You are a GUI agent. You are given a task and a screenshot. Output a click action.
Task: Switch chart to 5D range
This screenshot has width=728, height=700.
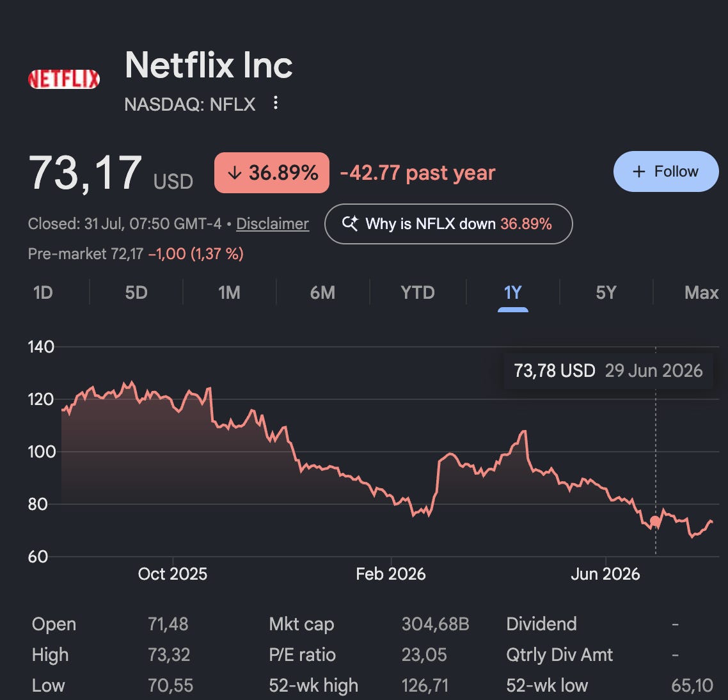(x=136, y=292)
